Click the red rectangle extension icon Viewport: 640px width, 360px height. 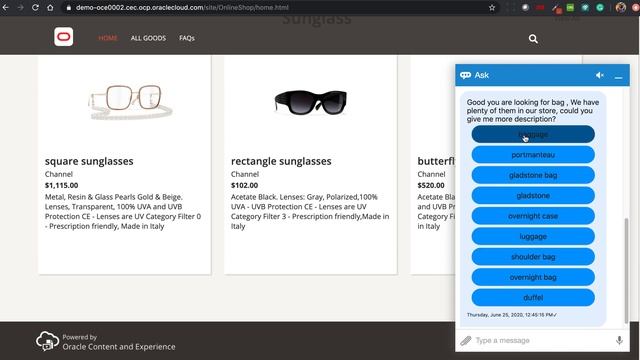tap(540, 7)
